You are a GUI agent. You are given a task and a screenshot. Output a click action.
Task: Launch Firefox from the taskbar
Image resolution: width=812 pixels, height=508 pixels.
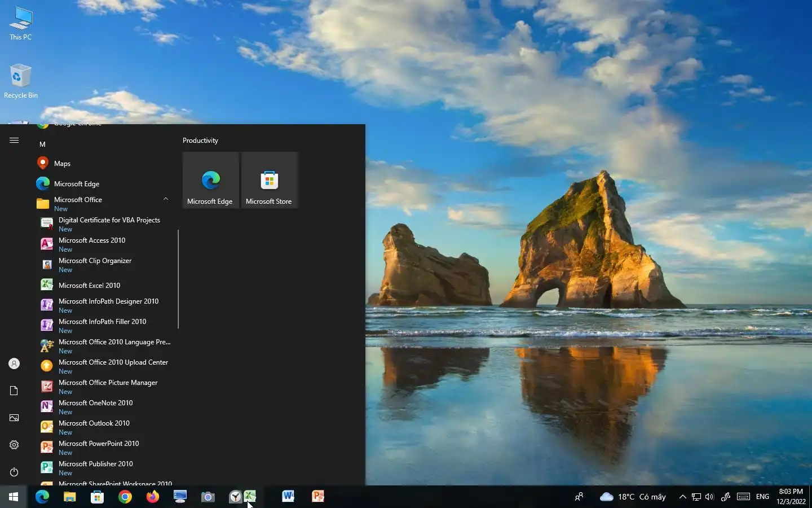(x=153, y=497)
